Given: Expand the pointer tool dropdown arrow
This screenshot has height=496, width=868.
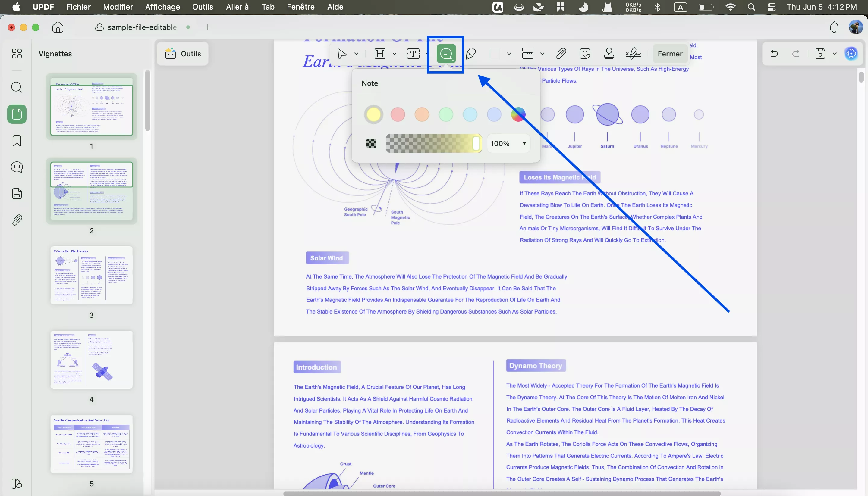Looking at the screenshot, I should pos(356,54).
